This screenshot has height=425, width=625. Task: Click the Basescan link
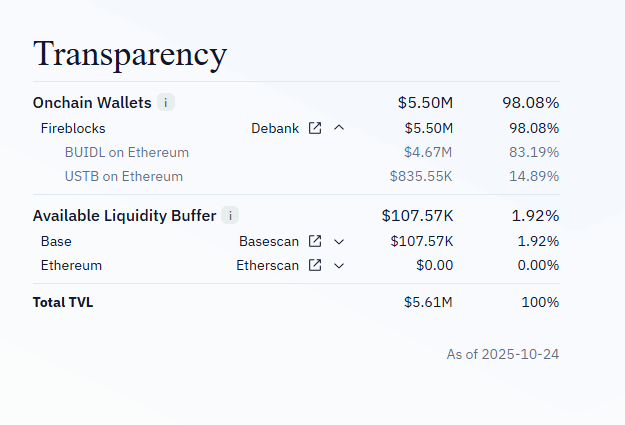(269, 241)
